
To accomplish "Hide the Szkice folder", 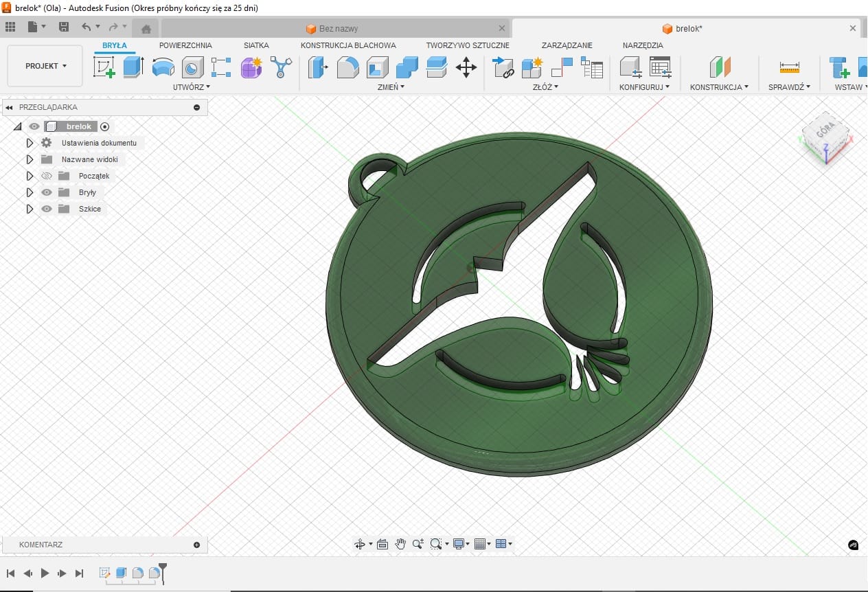I will (x=47, y=209).
